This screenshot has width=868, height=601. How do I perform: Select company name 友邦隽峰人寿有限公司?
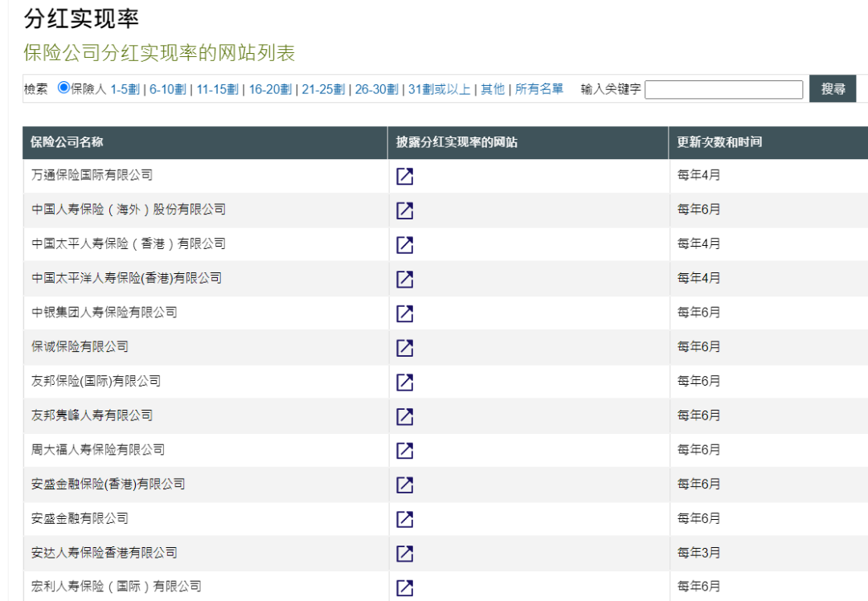92,415
